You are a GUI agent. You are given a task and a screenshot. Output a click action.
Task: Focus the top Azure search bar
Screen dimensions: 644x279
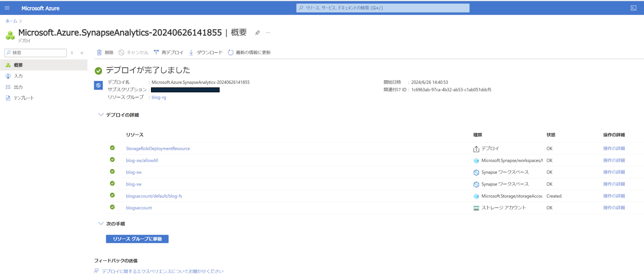383,8
